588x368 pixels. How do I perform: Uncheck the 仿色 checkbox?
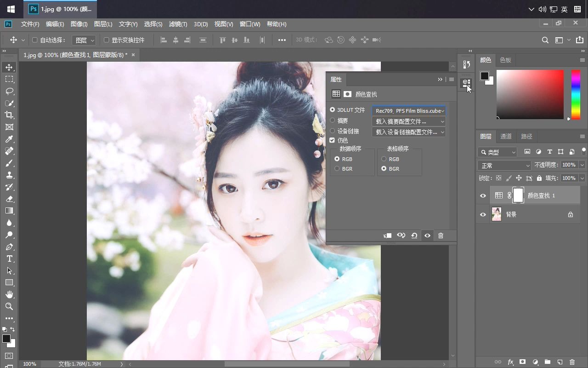pos(332,140)
